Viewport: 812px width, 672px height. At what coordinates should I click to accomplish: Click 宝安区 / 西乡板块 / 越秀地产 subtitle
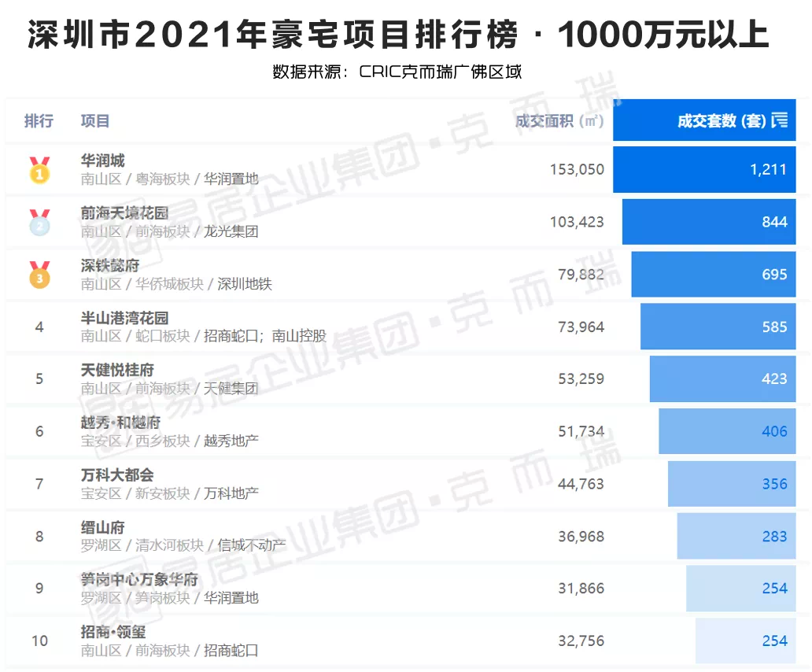coord(169,441)
